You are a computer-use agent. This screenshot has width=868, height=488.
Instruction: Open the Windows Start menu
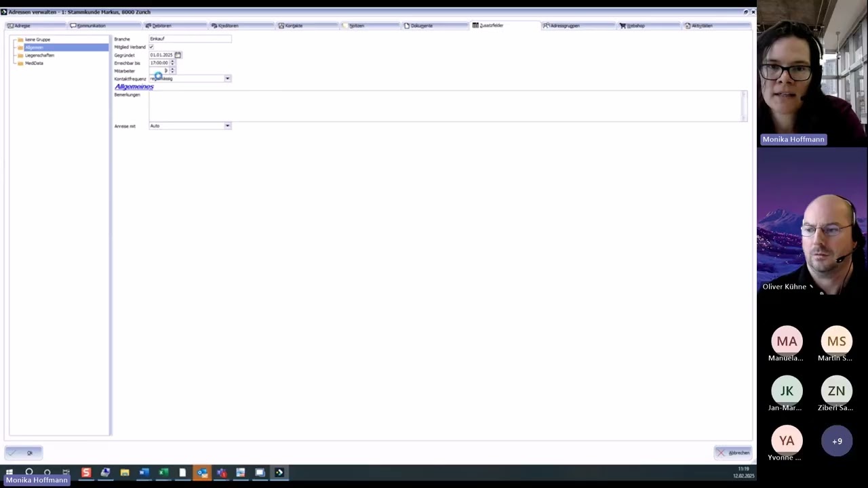click(x=9, y=472)
